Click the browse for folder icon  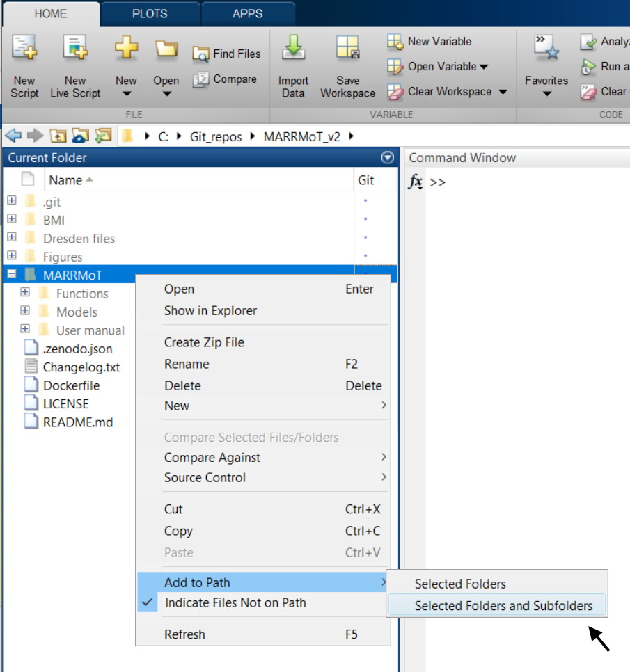(x=81, y=136)
